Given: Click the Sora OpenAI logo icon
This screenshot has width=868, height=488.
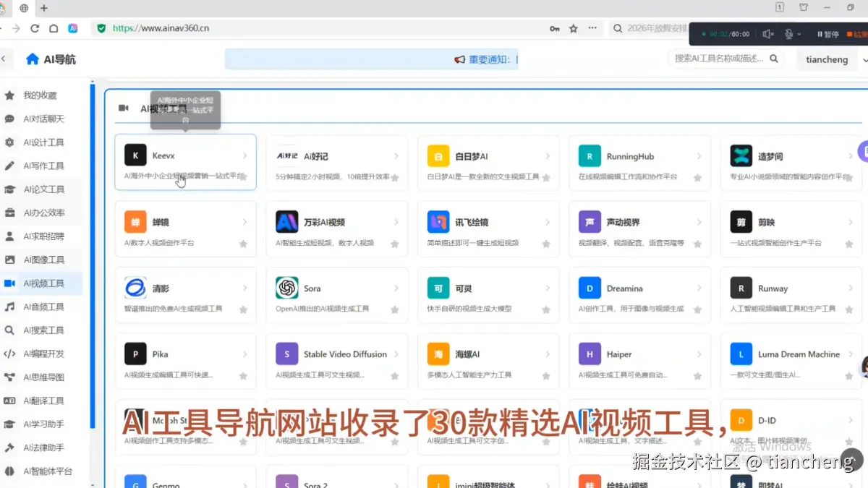Looking at the screenshot, I should coord(287,288).
